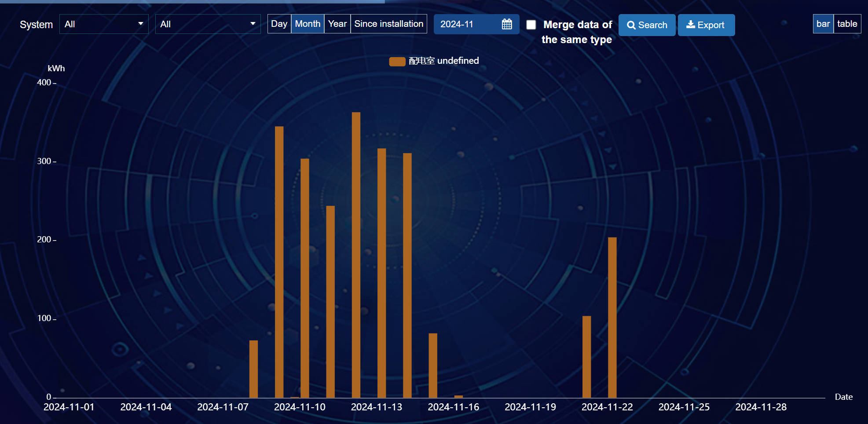The image size is (868, 424).
Task: Open the calendar date picker icon
Action: pyautogui.click(x=507, y=24)
